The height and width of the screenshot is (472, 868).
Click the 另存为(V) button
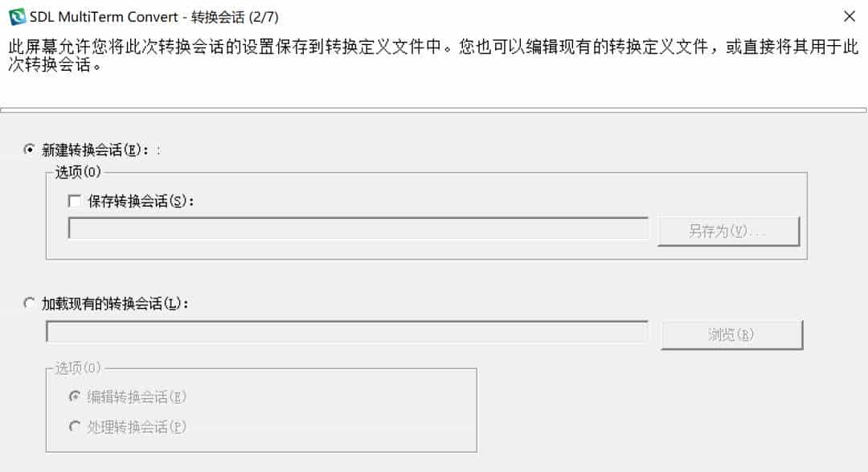727,230
